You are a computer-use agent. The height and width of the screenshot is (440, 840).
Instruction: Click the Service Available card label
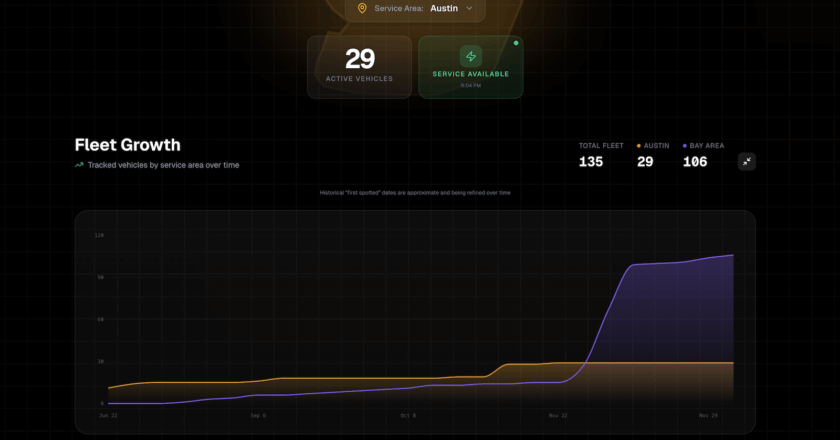tap(470, 74)
